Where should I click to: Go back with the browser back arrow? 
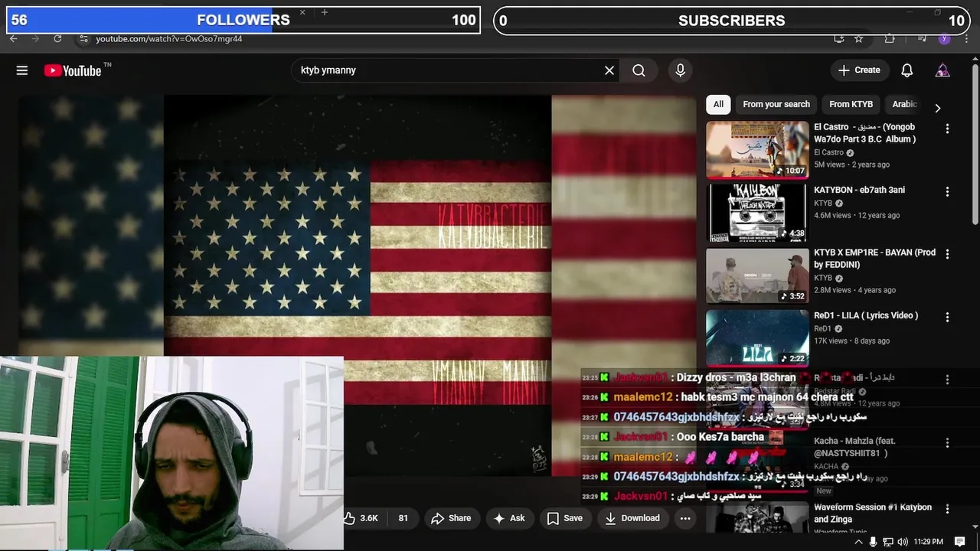pyautogui.click(x=13, y=38)
